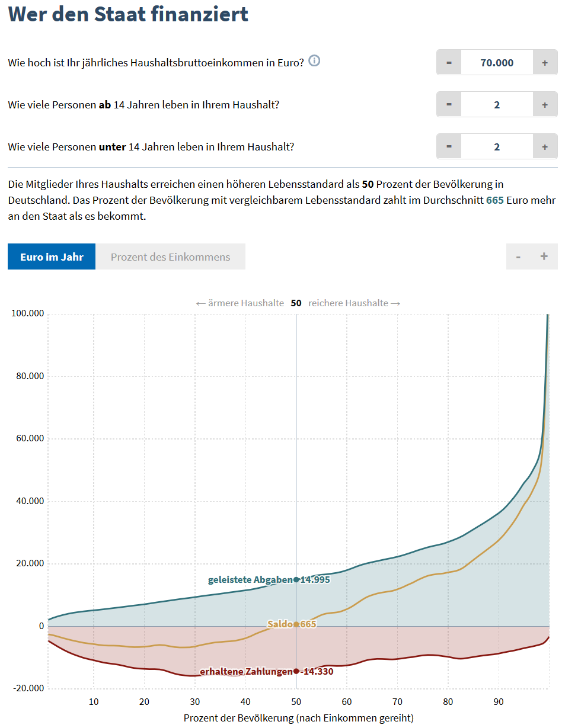
Task: Switch to Prozent des Einkommens tab
Action: (170, 257)
